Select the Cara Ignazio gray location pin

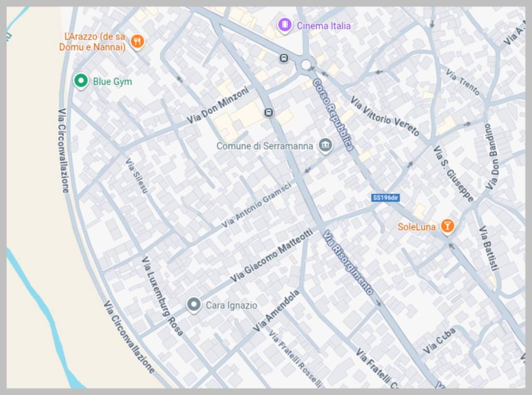click(x=194, y=305)
